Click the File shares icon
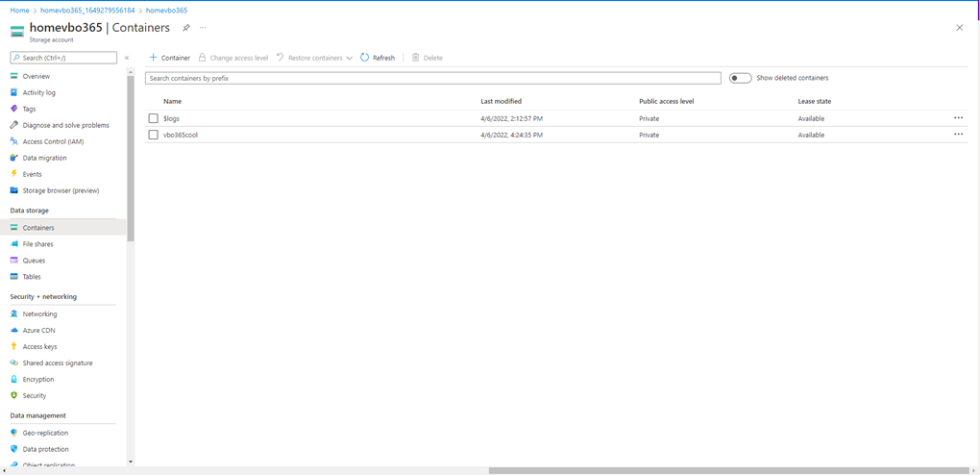 click(13, 244)
